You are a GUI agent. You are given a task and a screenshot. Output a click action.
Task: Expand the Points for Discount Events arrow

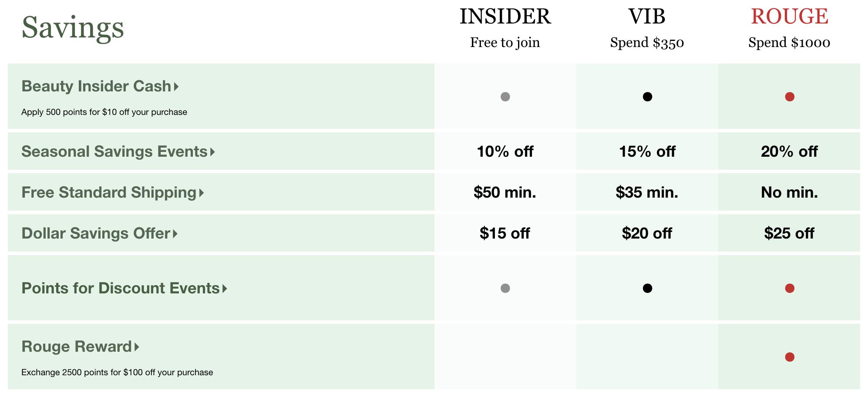(x=225, y=289)
